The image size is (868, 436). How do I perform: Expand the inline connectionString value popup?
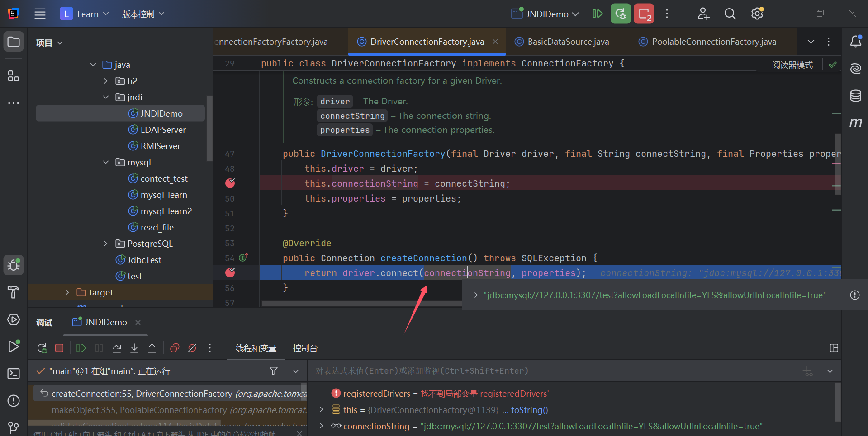click(476, 295)
